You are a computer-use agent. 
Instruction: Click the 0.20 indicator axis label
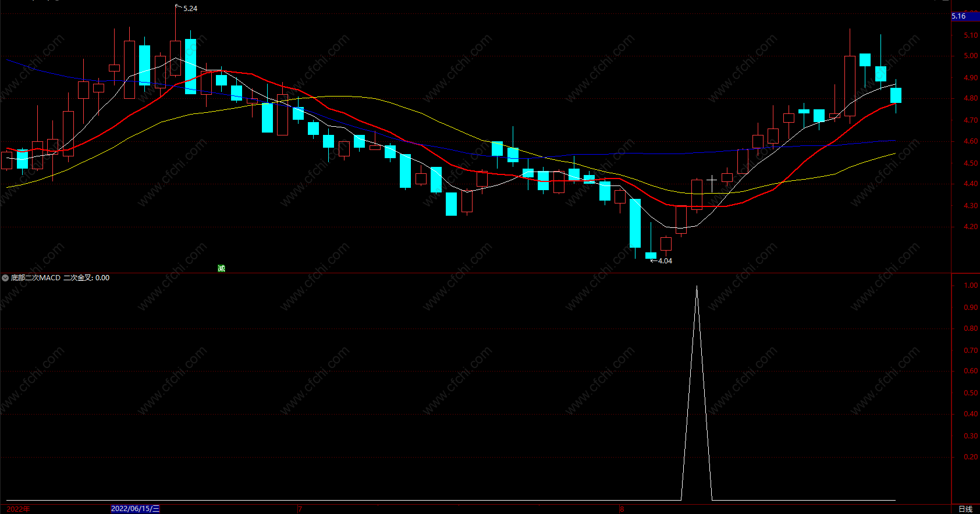click(x=971, y=457)
